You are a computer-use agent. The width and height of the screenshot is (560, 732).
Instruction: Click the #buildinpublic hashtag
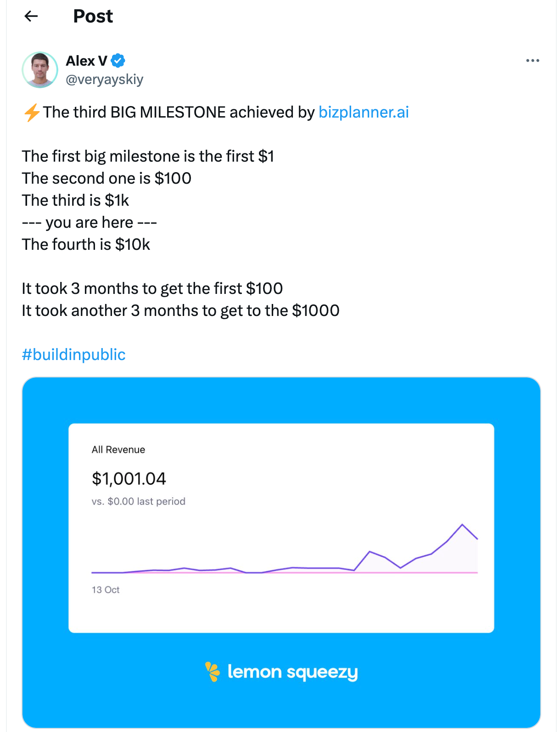[x=73, y=355]
